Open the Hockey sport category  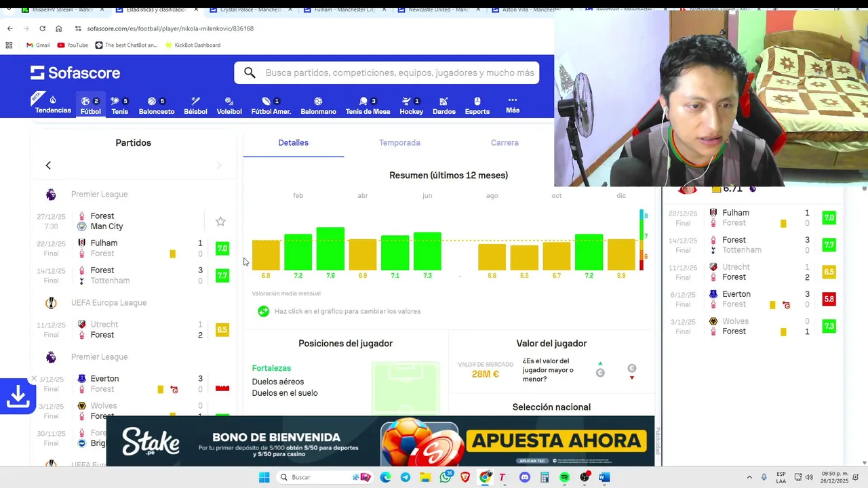(x=411, y=105)
